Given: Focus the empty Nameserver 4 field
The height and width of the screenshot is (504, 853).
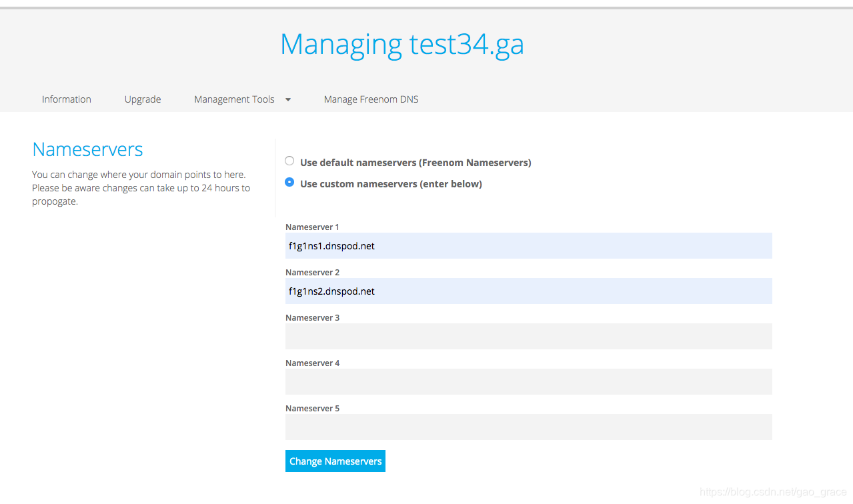Looking at the screenshot, I should coord(529,382).
